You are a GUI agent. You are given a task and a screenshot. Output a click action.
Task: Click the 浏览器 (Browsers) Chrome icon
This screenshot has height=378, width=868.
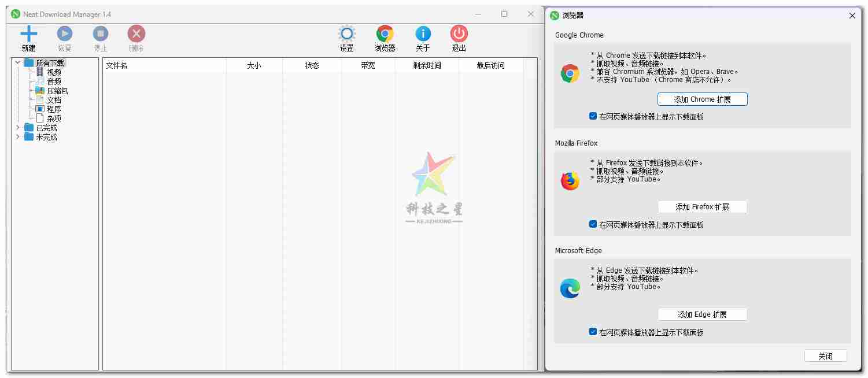tap(384, 34)
